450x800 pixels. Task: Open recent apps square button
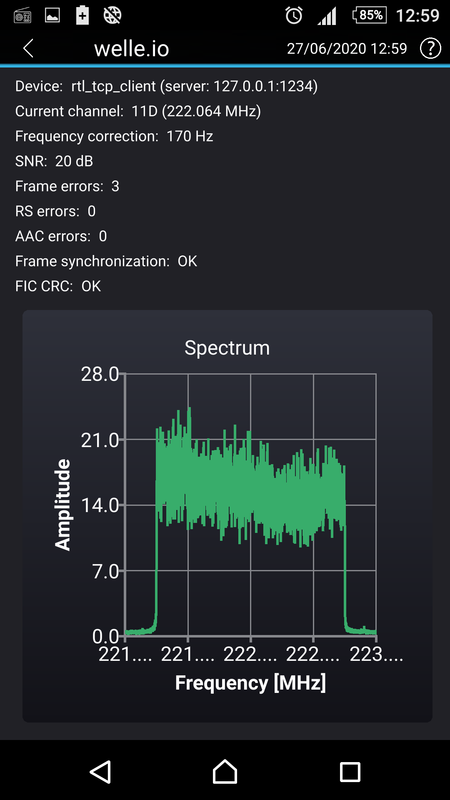coord(350,772)
